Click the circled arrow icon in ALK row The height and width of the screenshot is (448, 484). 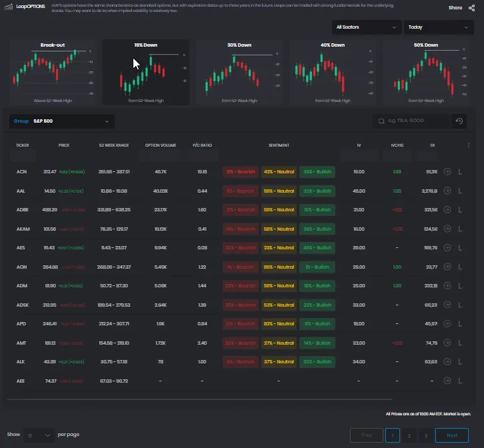coord(447,361)
